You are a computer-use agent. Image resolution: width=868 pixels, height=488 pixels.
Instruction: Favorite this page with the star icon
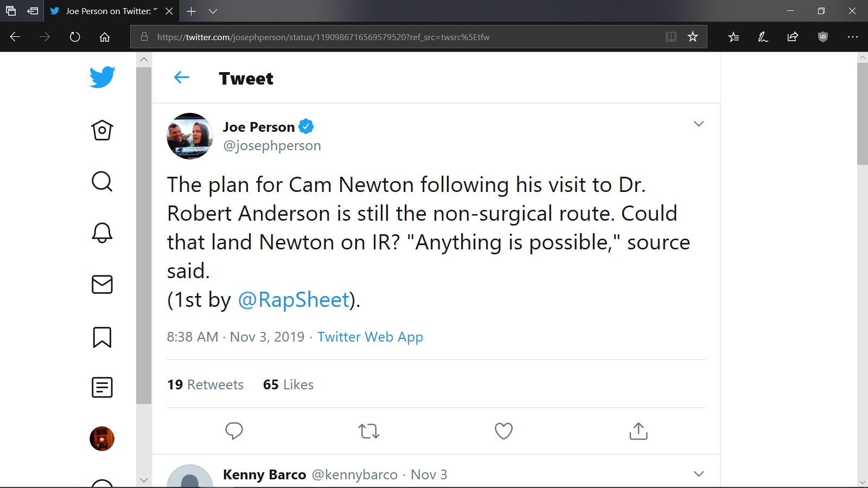pyautogui.click(x=693, y=37)
